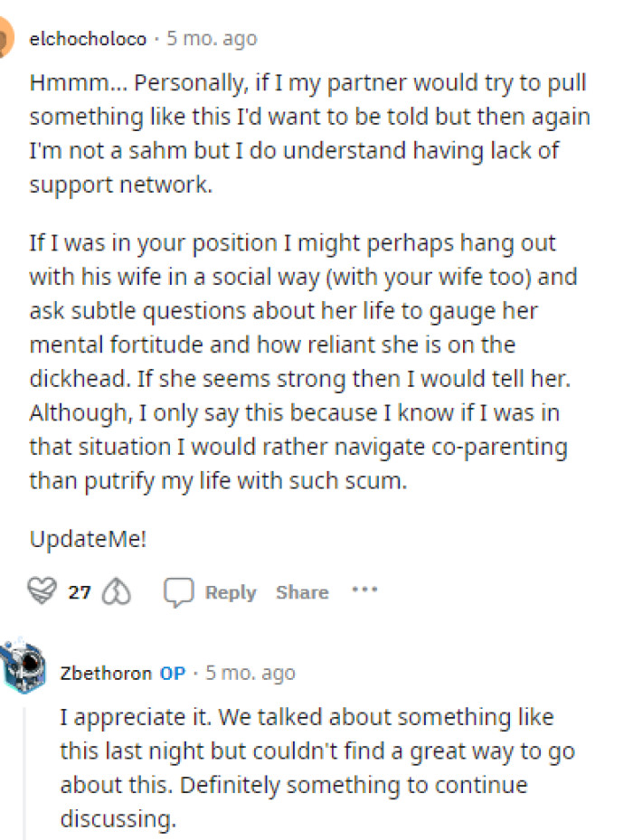Click elchocholoco comment's '5 mo. ago' timestamp
The width and height of the screenshot is (633, 840).
pos(212,39)
